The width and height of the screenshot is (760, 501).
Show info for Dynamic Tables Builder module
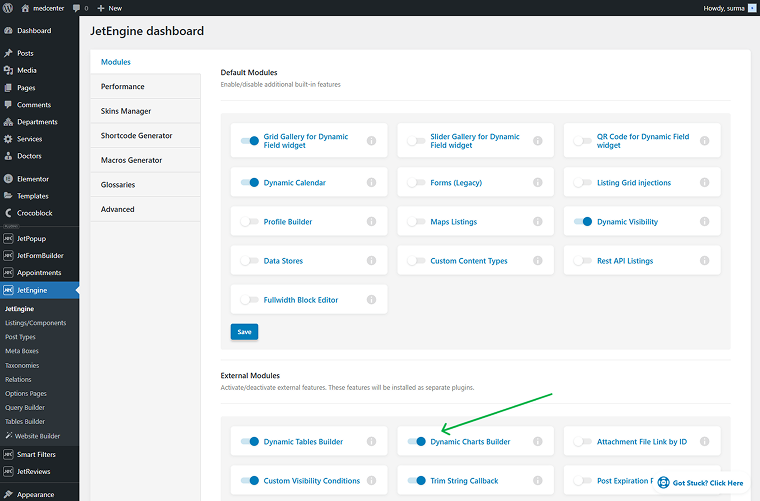point(371,441)
